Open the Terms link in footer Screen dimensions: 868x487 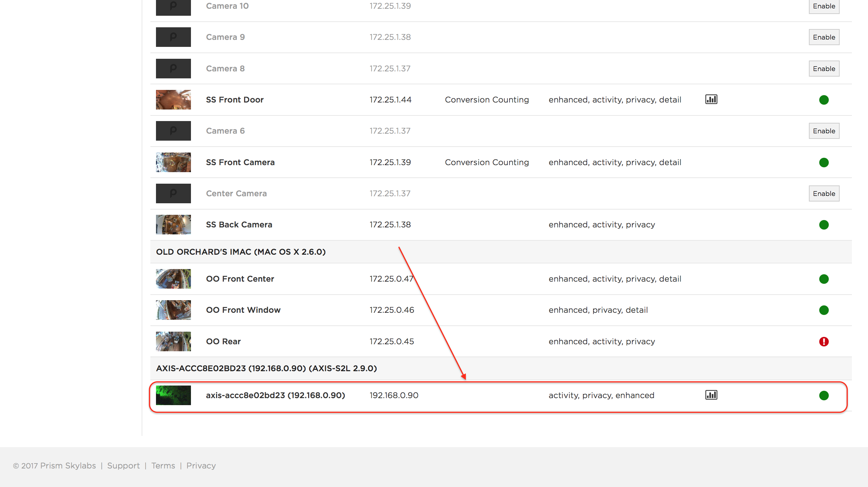click(163, 466)
